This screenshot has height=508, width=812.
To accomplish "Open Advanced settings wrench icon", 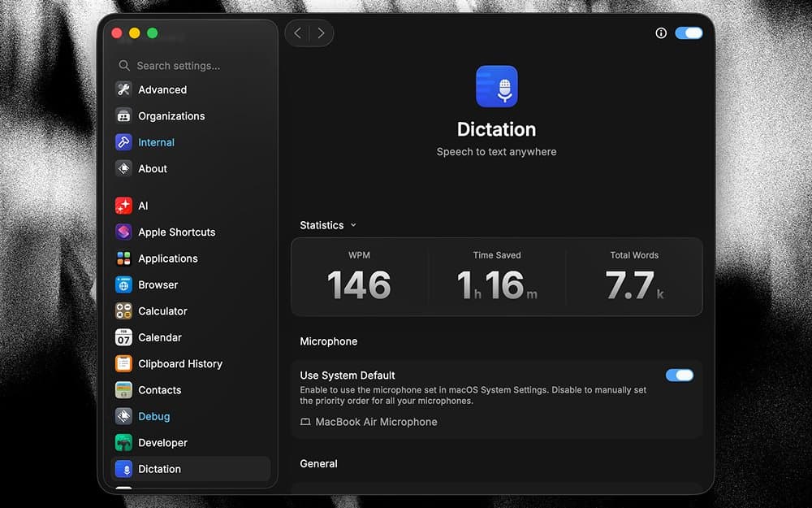I will (x=123, y=89).
